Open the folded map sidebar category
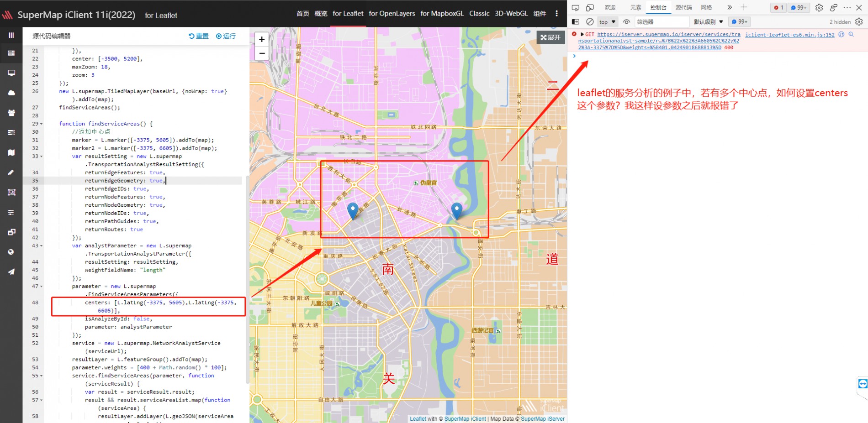The width and height of the screenshot is (868, 423). (x=11, y=152)
